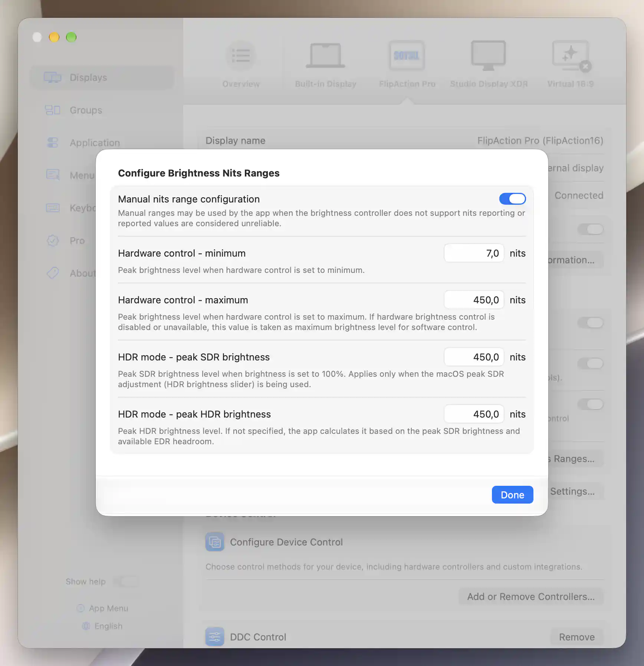
Task: Open Application section in sidebar
Action: 102,143
